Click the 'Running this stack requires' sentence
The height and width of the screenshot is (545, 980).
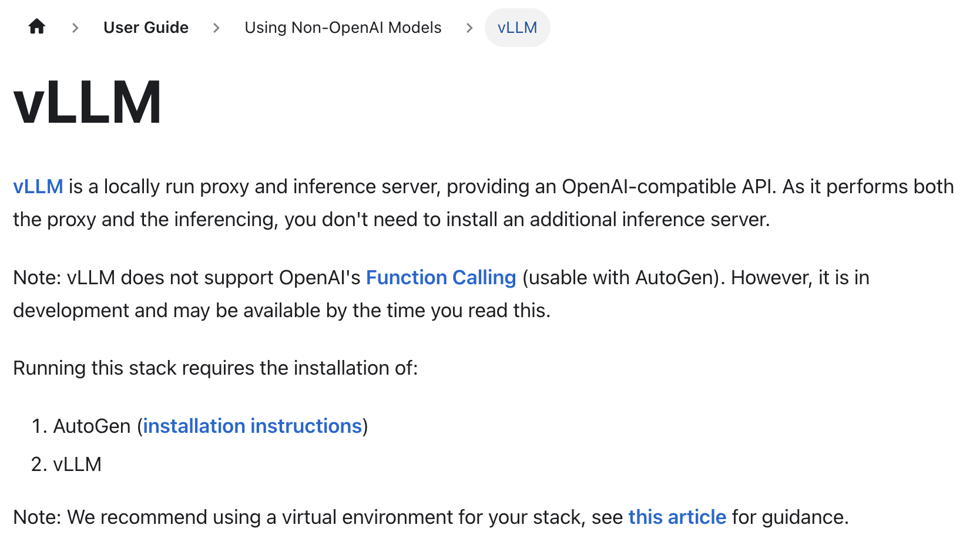pos(216,368)
